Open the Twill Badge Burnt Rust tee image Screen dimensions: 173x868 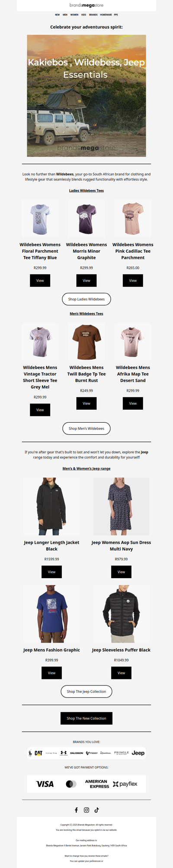86,341
